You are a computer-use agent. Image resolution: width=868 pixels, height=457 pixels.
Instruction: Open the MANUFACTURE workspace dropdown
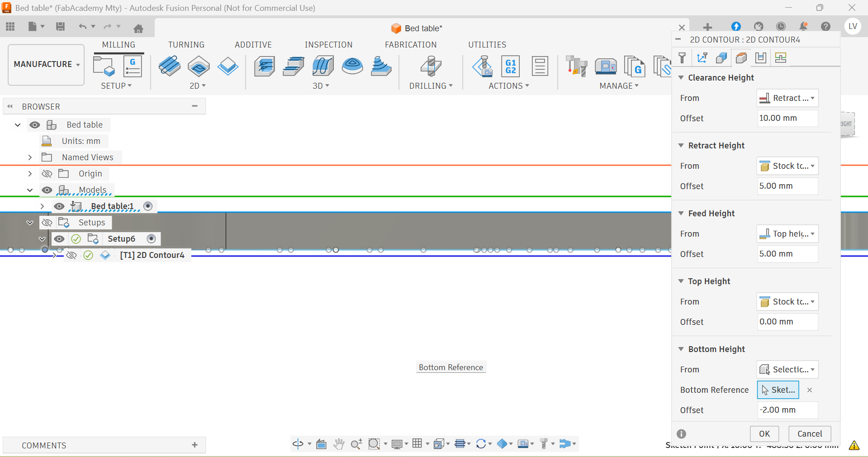click(46, 65)
